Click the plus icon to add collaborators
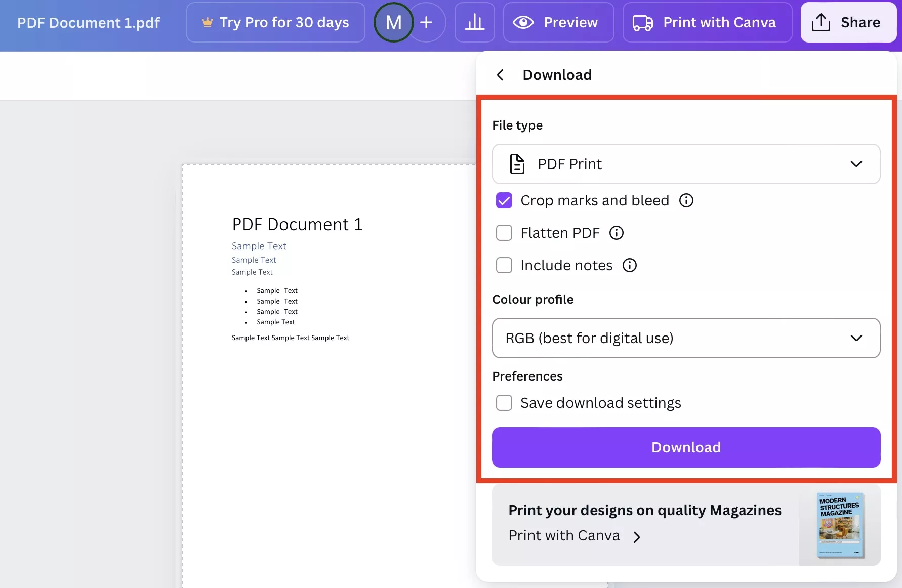 coord(426,22)
